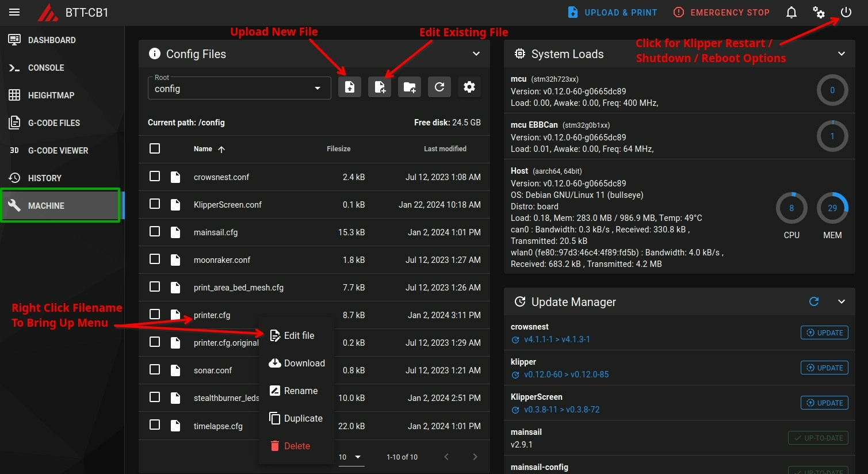Check the sonar.conf checkbox
This screenshot has width=868, height=474.
pos(155,369)
